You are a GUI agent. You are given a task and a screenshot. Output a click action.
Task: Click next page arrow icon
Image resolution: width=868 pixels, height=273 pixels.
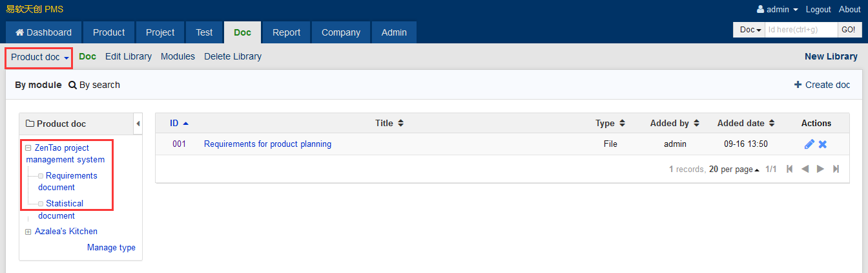coord(820,169)
